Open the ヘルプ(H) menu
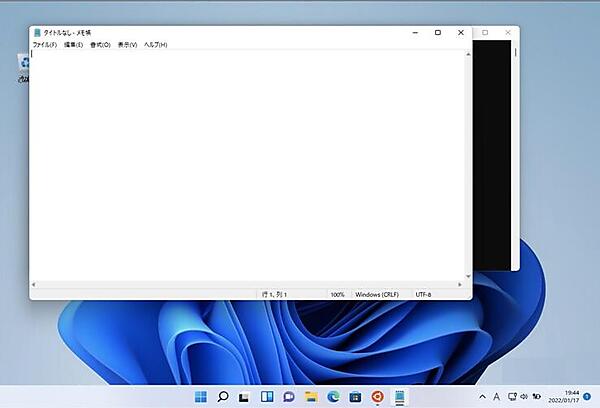 [156, 45]
